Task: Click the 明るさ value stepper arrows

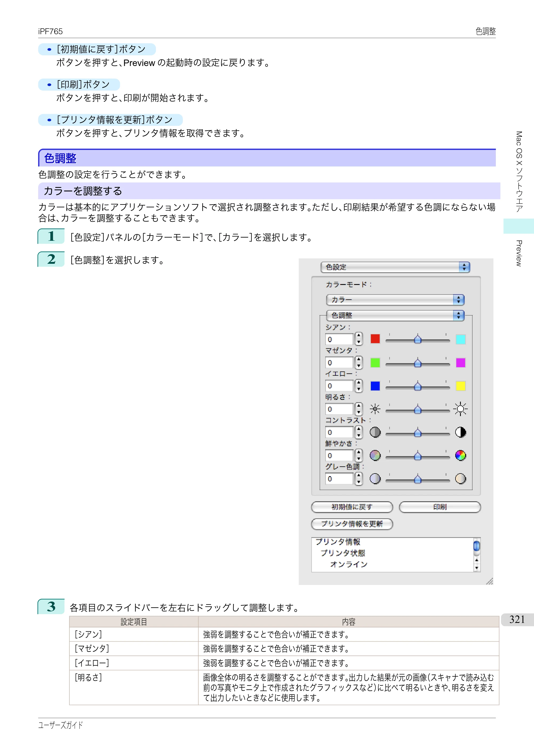Action: (359, 409)
